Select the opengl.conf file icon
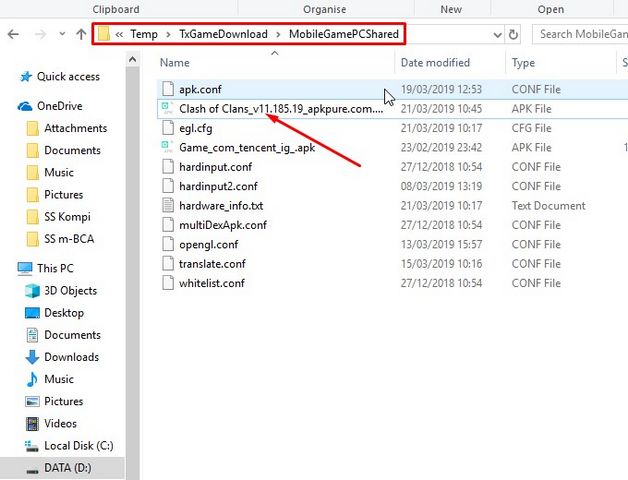This screenshot has height=480, width=628. [168, 244]
